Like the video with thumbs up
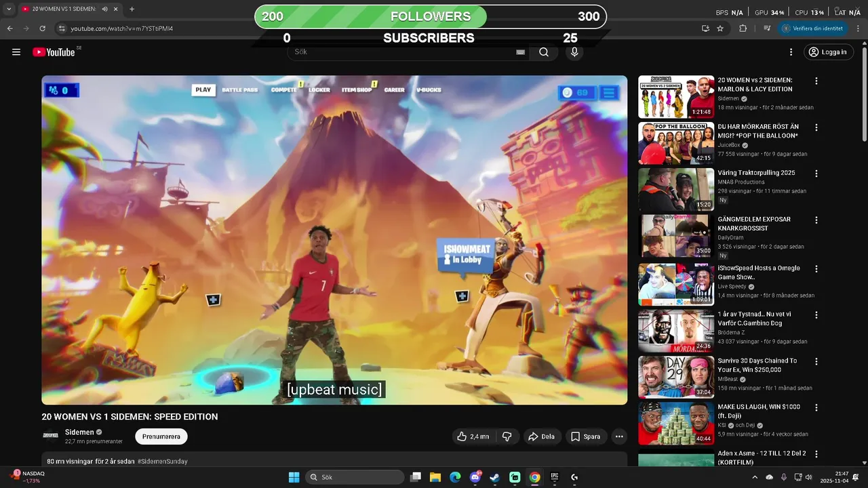868x488 pixels. click(473, 436)
